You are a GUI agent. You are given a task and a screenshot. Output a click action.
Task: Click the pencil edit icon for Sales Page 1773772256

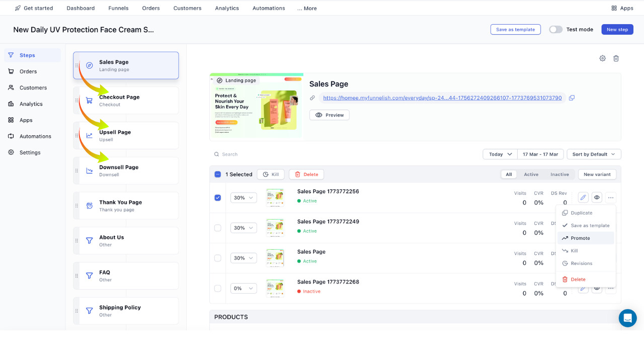pyautogui.click(x=583, y=198)
